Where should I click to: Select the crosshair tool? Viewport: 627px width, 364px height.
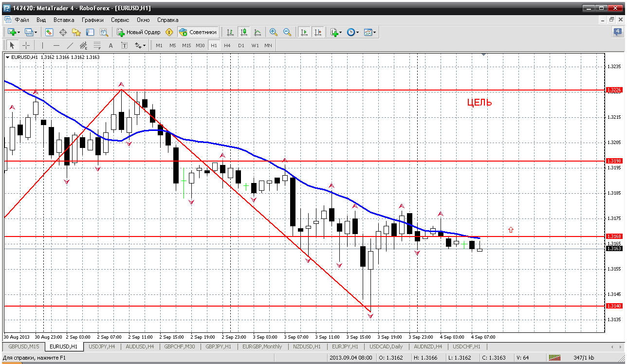[x=26, y=45]
